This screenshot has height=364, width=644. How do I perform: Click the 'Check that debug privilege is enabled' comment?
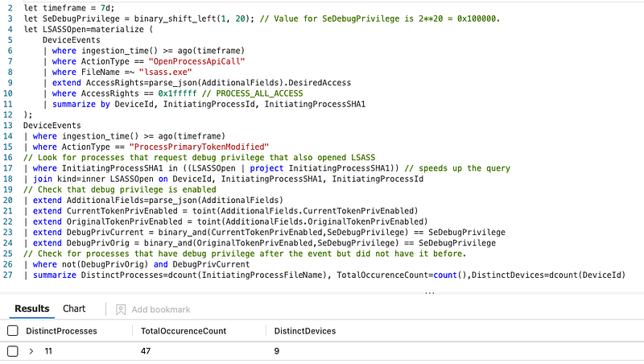(119, 189)
